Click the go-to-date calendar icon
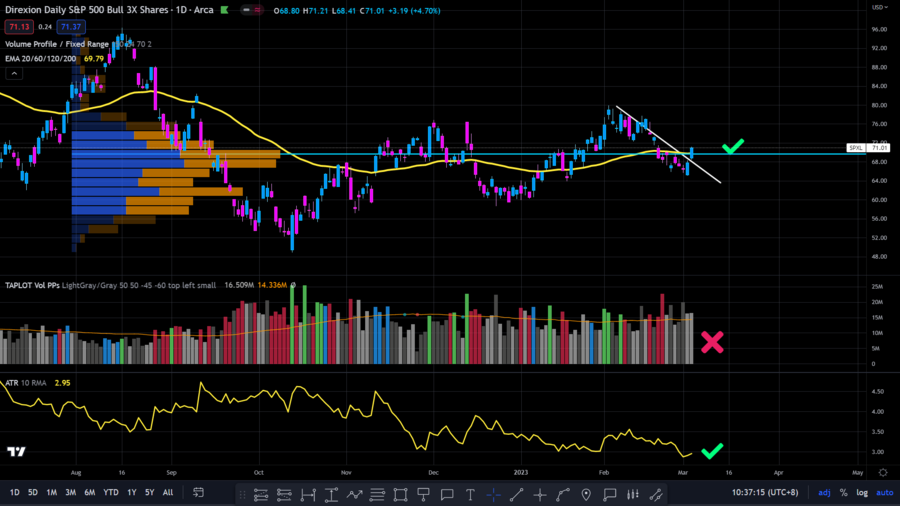The width and height of the screenshot is (900, 506). (x=199, y=493)
